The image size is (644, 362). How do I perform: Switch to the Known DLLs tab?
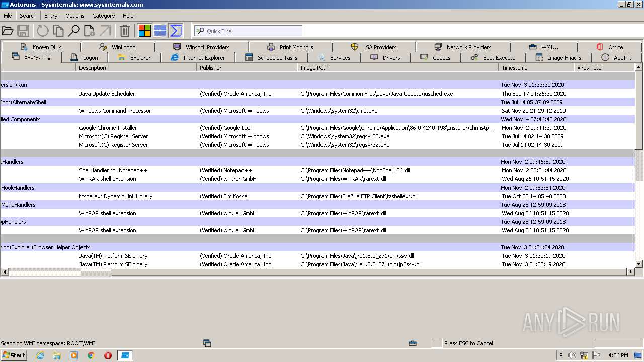[x=41, y=47]
